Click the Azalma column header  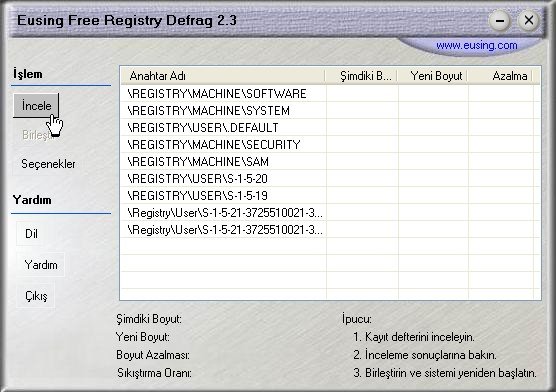(x=500, y=76)
